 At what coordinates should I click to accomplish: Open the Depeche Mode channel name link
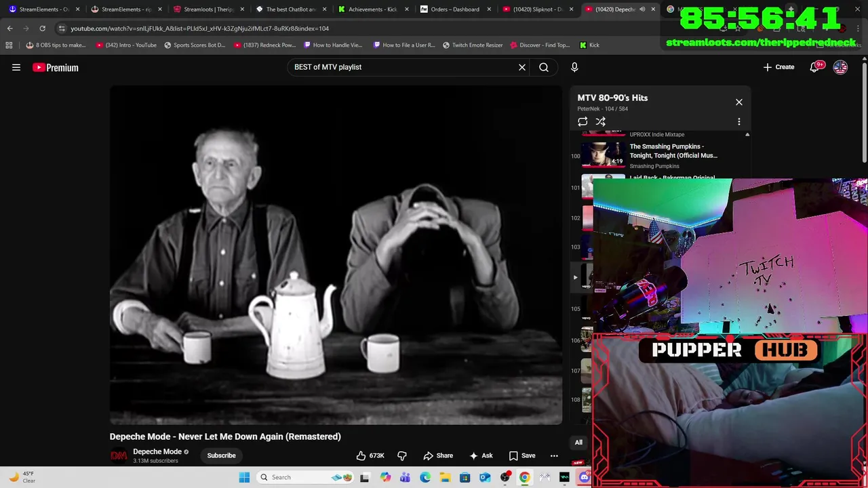click(157, 451)
